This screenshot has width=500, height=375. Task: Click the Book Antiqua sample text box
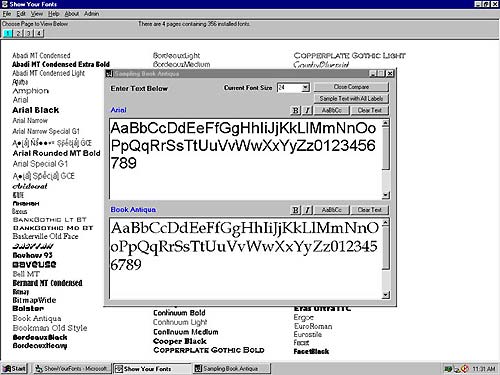[245, 259]
